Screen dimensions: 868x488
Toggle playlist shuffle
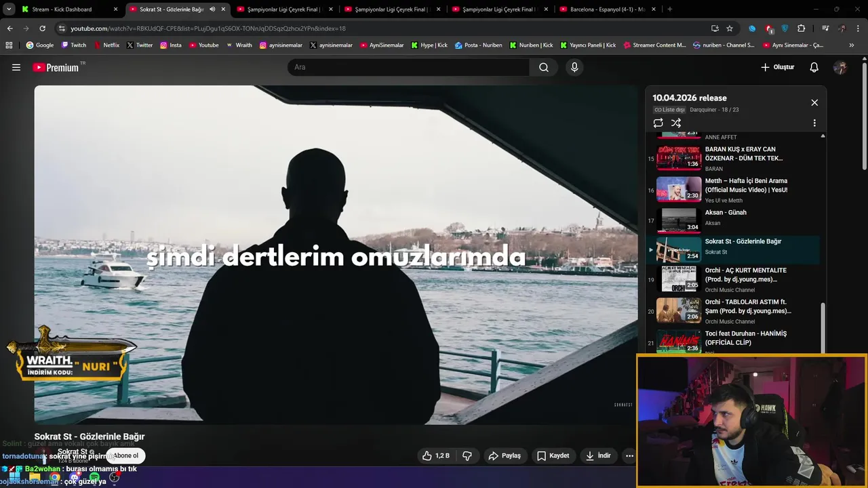[x=676, y=123]
